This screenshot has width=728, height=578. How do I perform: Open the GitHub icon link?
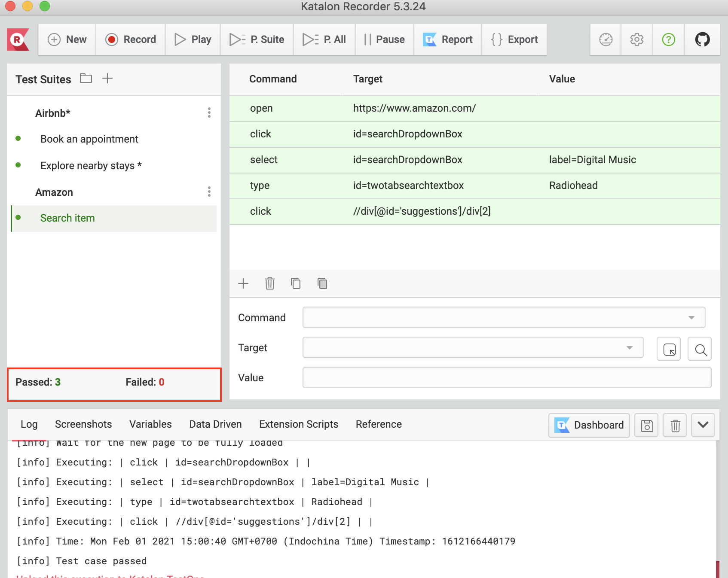(x=702, y=40)
